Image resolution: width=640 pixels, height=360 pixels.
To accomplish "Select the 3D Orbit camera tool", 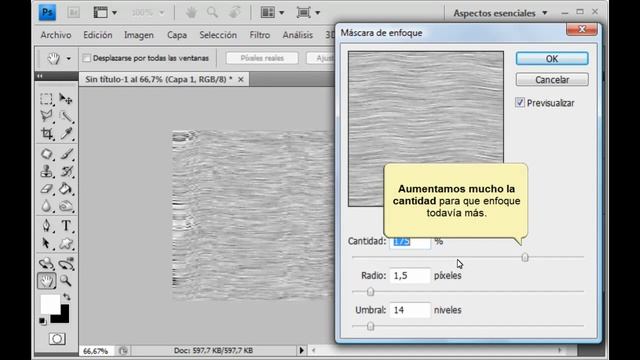I will pos(66,264).
